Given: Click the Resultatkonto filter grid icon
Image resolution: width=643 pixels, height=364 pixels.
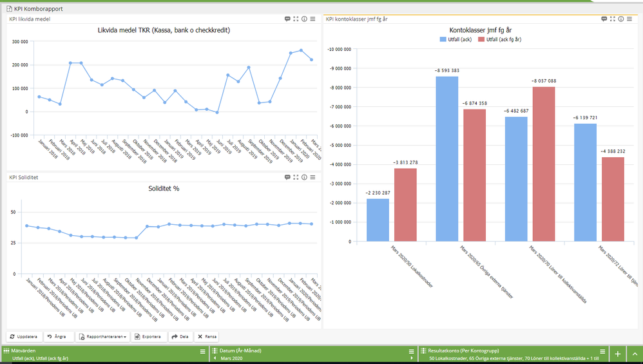Looking at the screenshot, I should coord(423,351).
